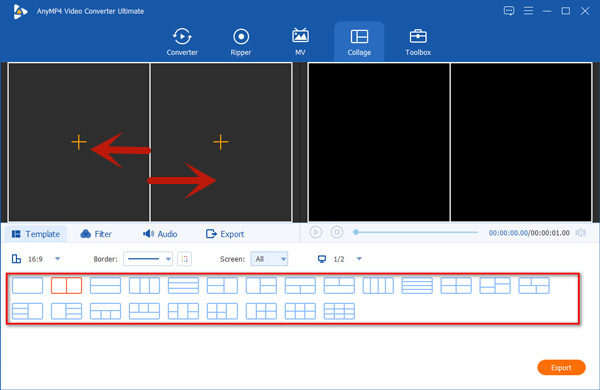This screenshot has width=600, height=390.
Task: Open the Border line style dropdown
Action: pyautogui.click(x=148, y=259)
